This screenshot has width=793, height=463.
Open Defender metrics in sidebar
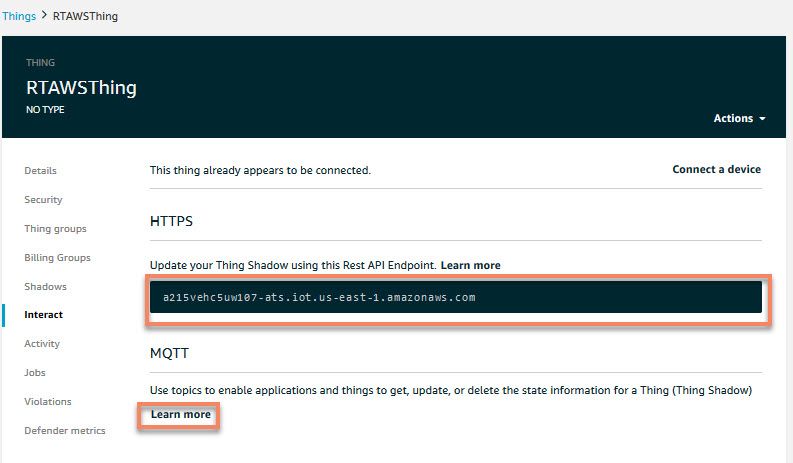tap(65, 431)
